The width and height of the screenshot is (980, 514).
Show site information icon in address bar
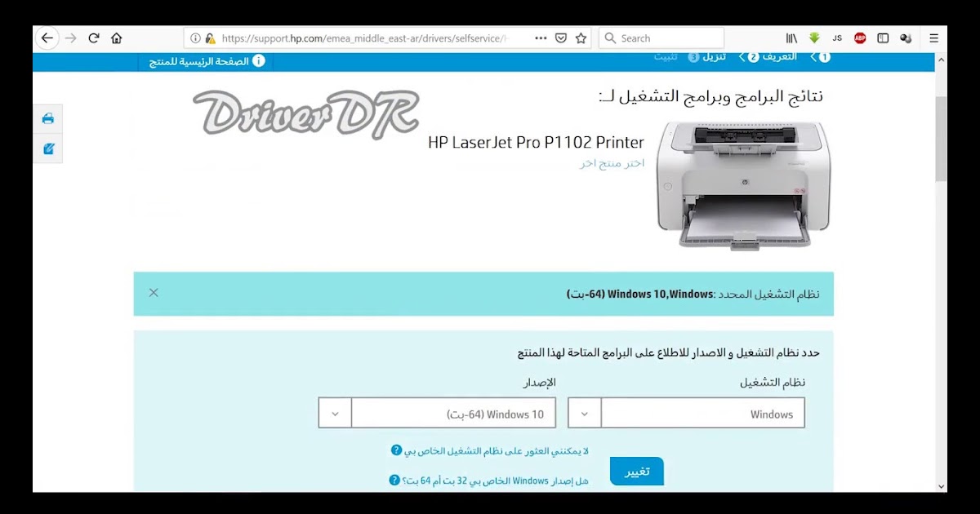195,38
